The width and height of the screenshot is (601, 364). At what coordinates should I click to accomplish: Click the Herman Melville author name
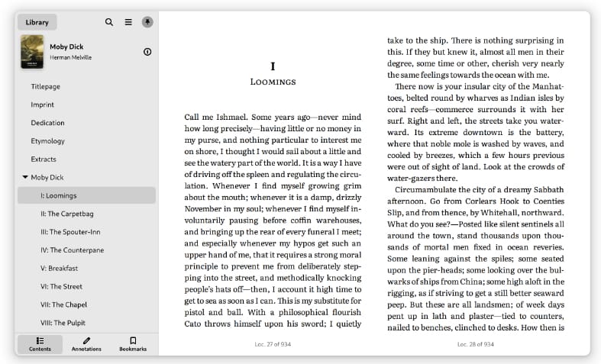(x=71, y=57)
